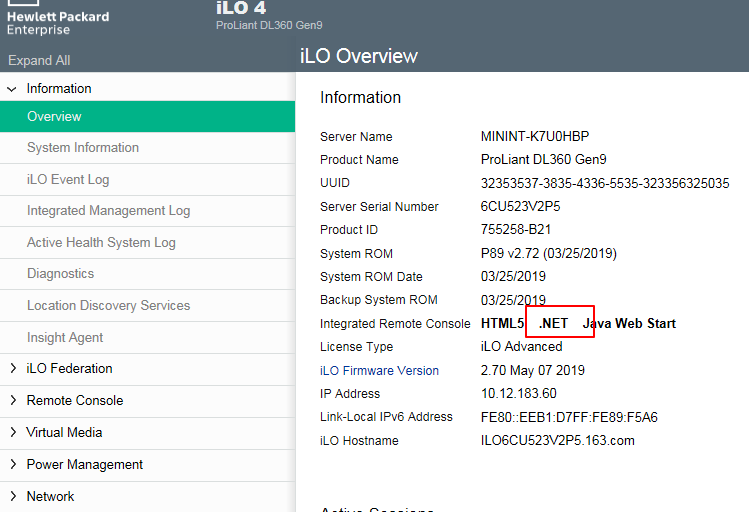The image size is (749, 512).
Task: Expand the Network section chevron
Action: (x=13, y=496)
